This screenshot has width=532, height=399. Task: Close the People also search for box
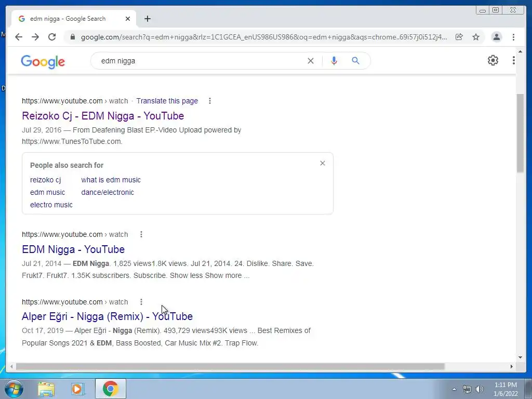(x=322, y=163)
